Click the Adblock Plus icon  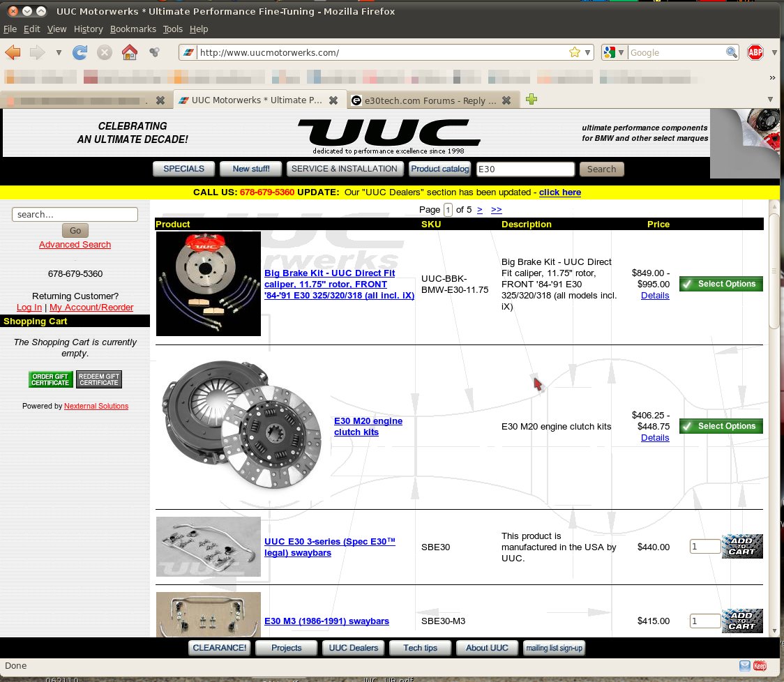755,52
